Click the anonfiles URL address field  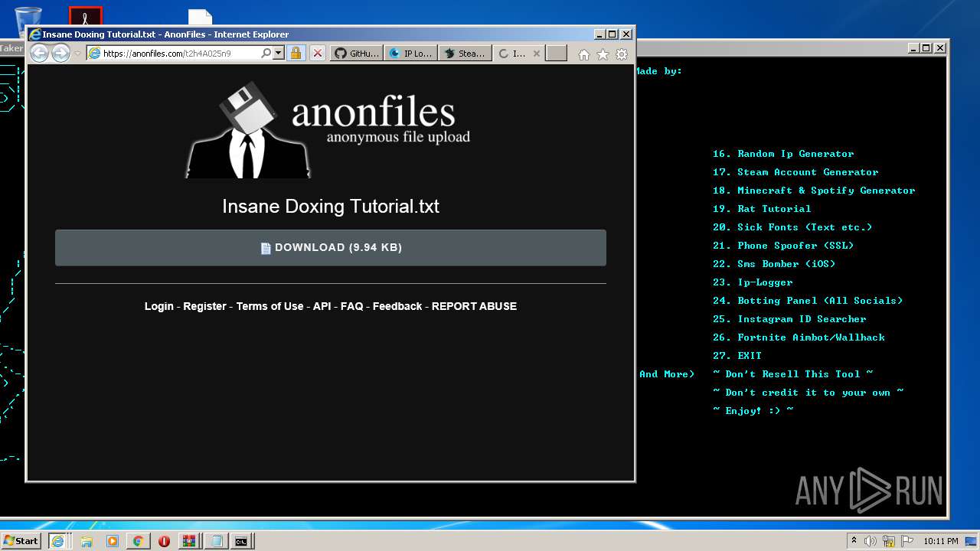click(181, 54)
